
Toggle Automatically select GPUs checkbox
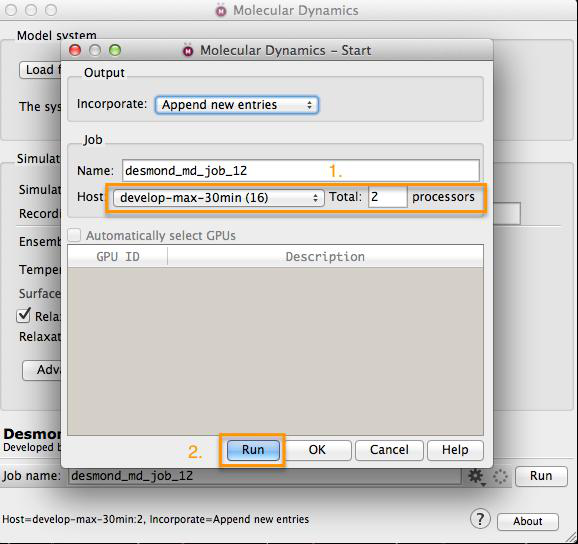point(74,235)
